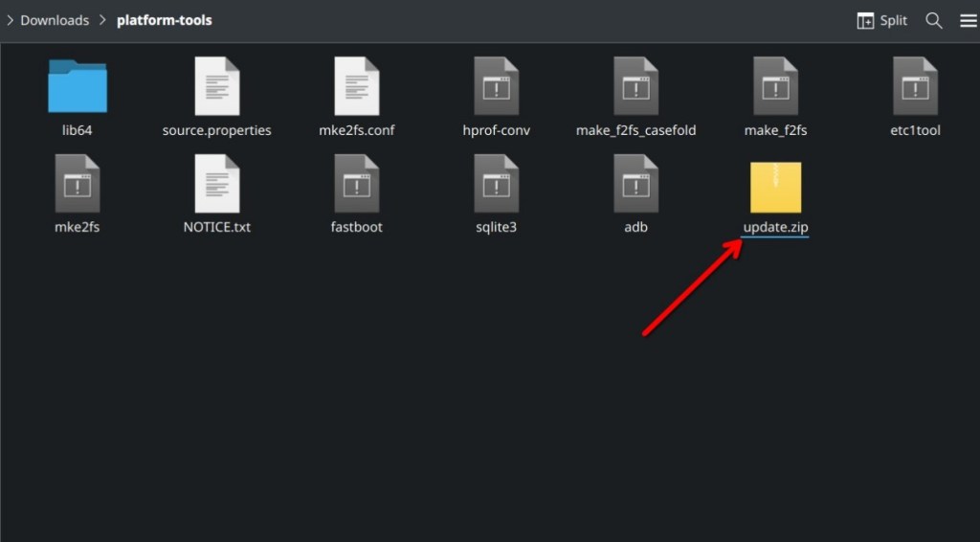
Task: Expand the chevron before Downloads
Action: point(10,21)
